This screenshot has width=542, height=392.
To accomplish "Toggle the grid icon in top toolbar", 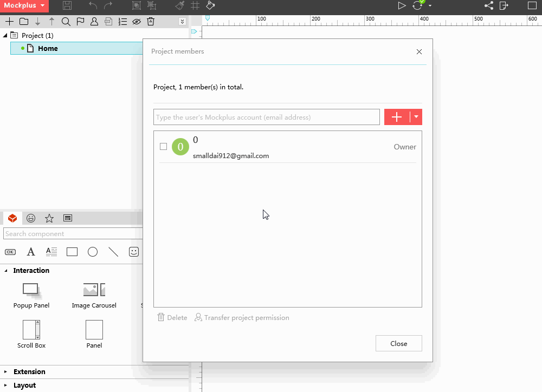I will tap(195, 5).
